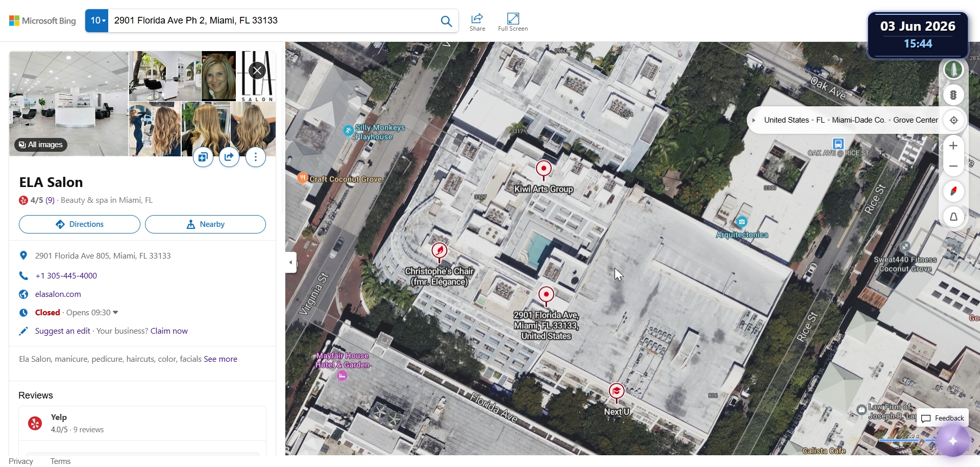Open the All images gallery

point(41,145)
